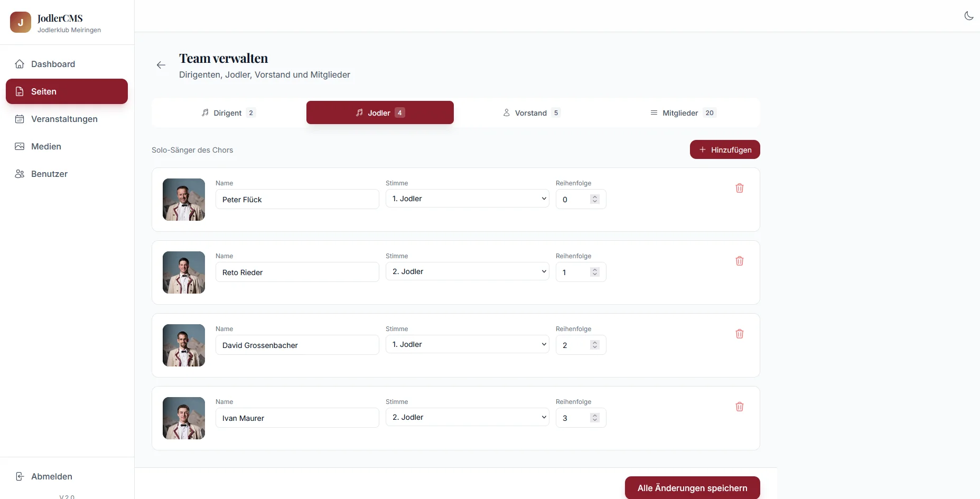Click the Hinzufügen button
The width and height of the screenshot is (980, 499).
coord(724,149)
